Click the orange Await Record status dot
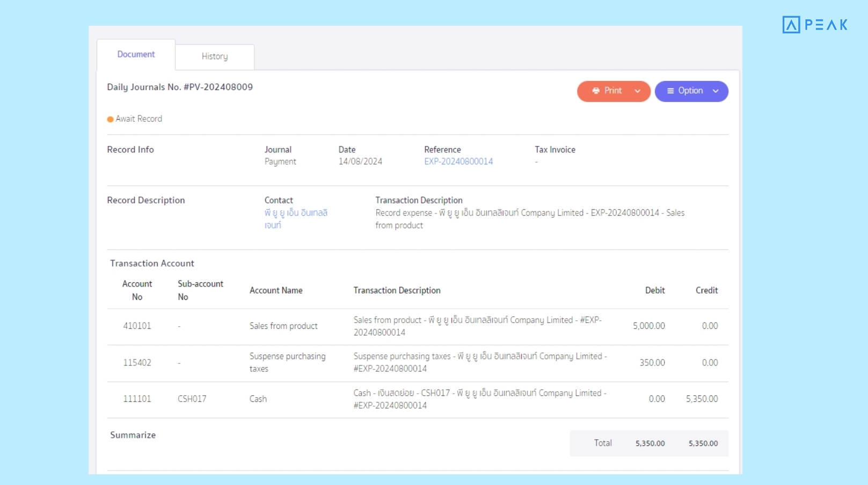The width and height of the screenshot is (868, 485). pyautogui.click(x=110, y=119)
